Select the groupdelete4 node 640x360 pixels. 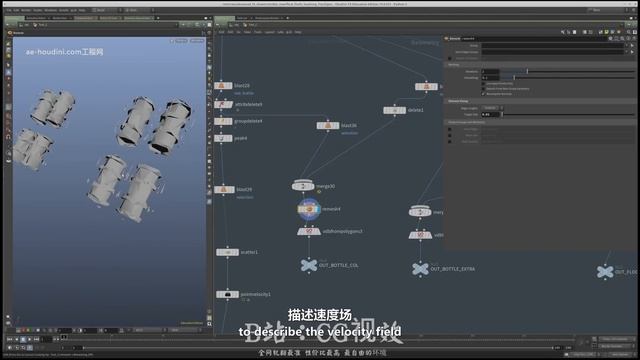point(223,121)
